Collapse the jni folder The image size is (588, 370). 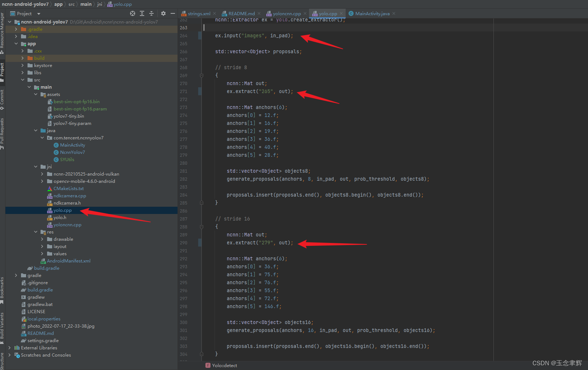tap(36, 167)
